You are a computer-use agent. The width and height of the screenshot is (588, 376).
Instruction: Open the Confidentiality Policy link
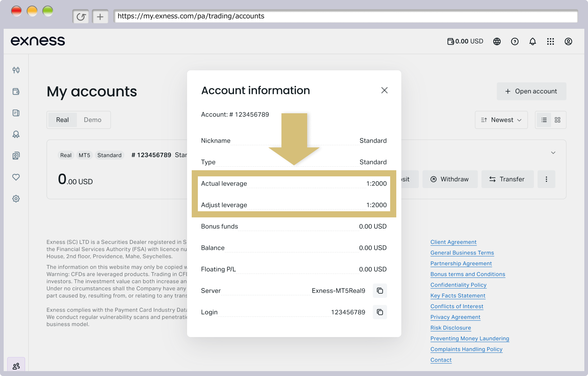(x=458, y=285)
